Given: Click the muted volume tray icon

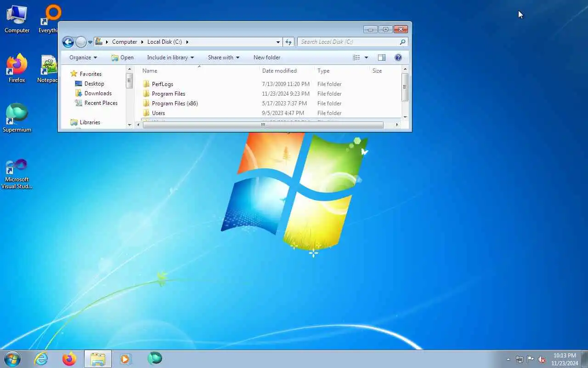Looking at the screenshot, I should (542, 359).
